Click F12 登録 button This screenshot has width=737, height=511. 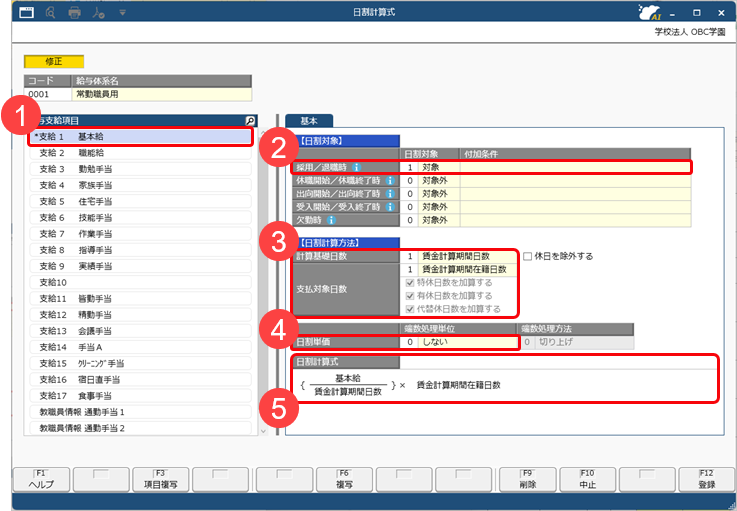(706, 480)
